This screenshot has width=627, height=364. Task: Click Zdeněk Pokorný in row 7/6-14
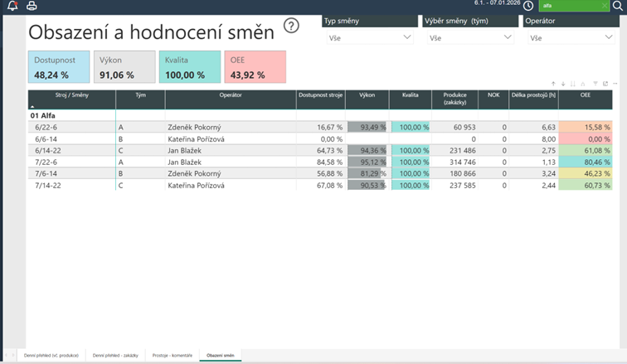(x=194, y=174)
